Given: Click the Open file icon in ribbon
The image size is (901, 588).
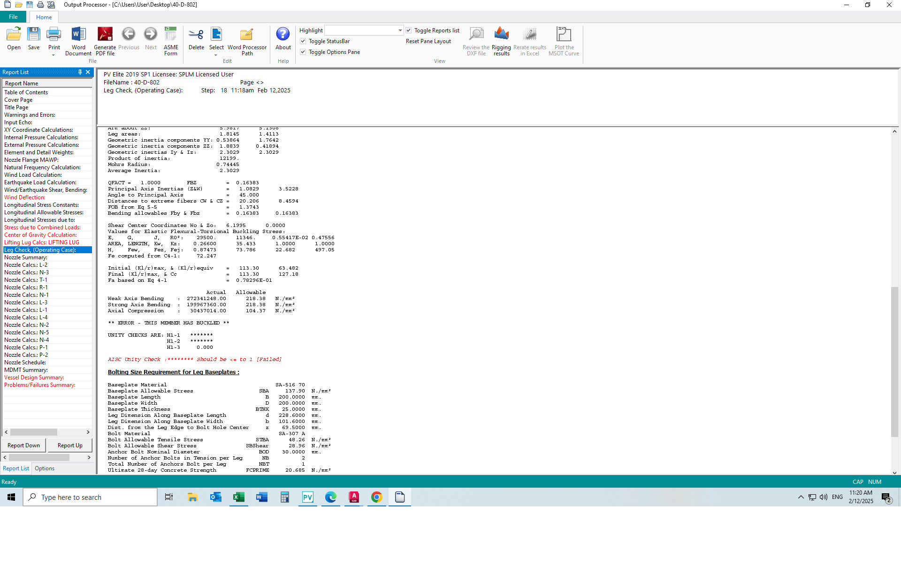Looking at the screenshot, I should [14, 38].
